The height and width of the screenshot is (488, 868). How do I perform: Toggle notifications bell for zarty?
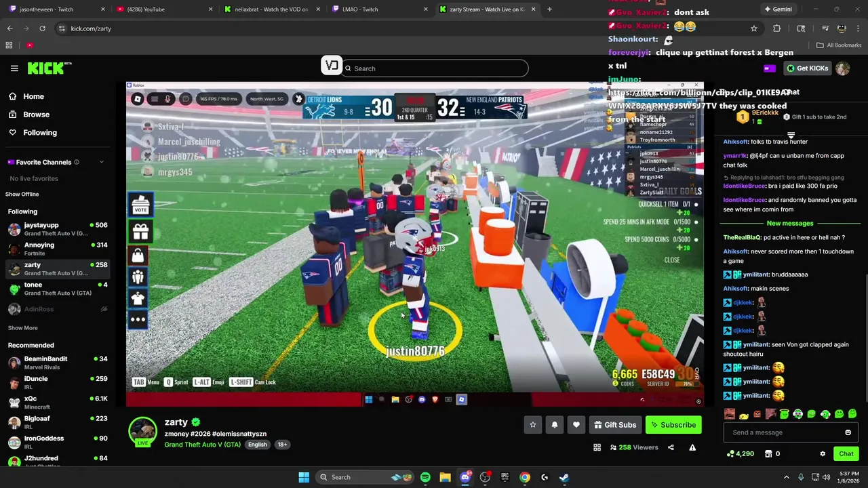(555, 425)
